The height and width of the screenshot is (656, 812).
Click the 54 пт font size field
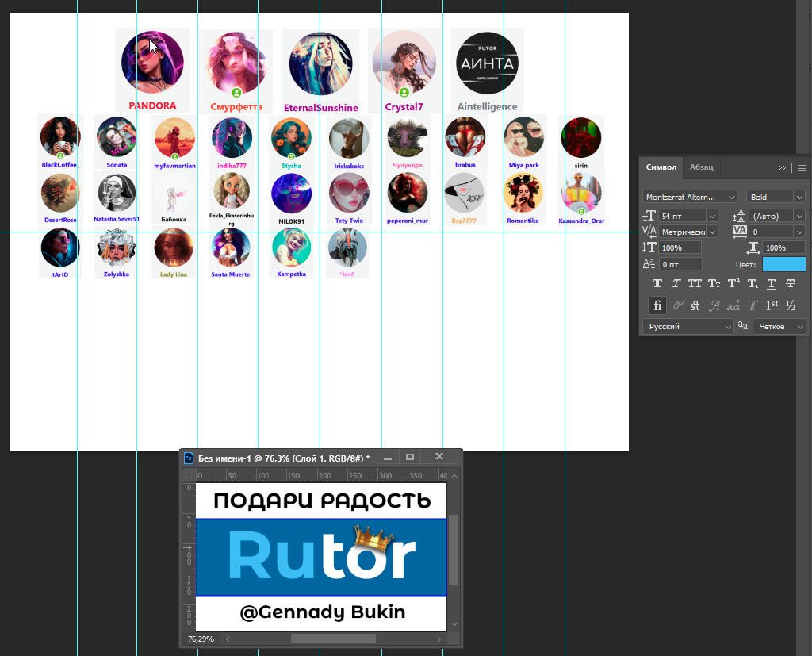(x=681, y=216)
